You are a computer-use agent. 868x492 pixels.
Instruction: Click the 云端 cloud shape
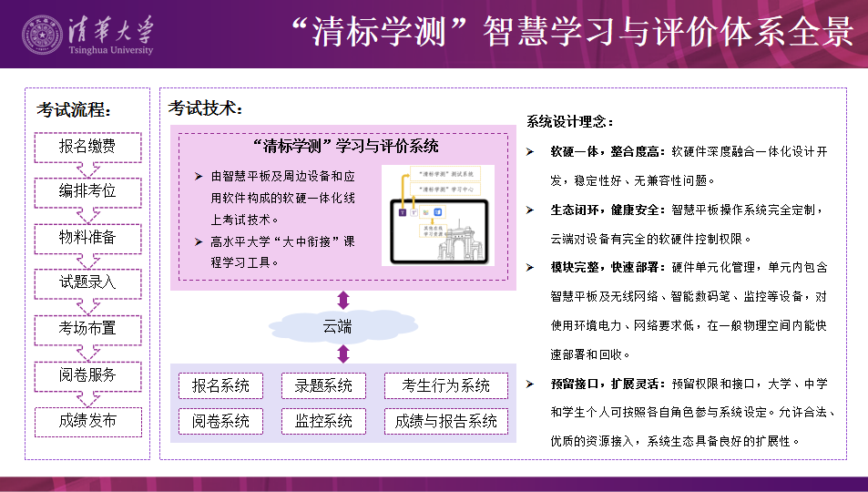336,326
